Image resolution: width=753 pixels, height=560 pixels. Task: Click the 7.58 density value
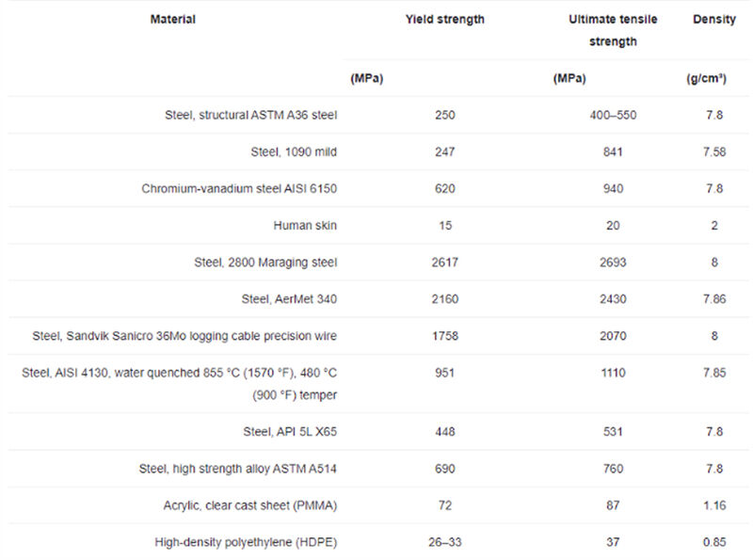click(x=714, y=152)
